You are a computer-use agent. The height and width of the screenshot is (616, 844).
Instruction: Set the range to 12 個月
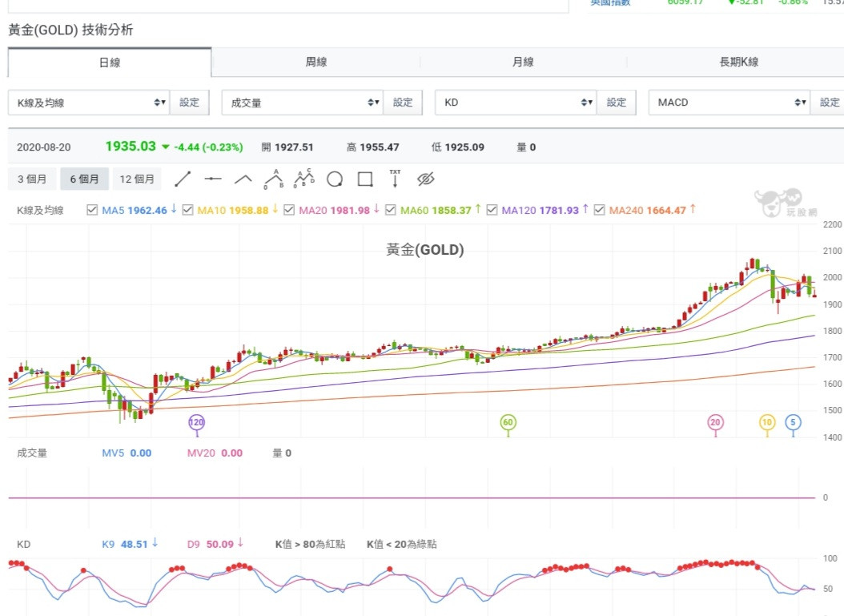(137, 179)
